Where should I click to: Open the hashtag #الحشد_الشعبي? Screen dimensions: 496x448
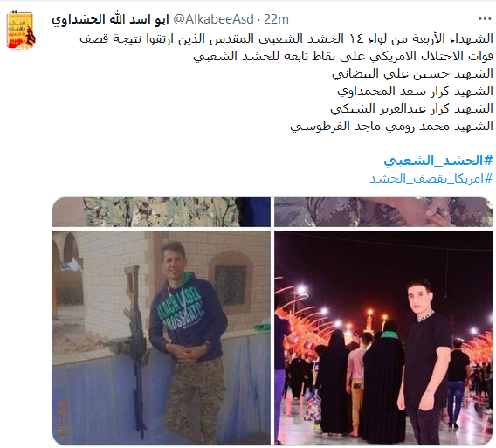tap(438, 161)
